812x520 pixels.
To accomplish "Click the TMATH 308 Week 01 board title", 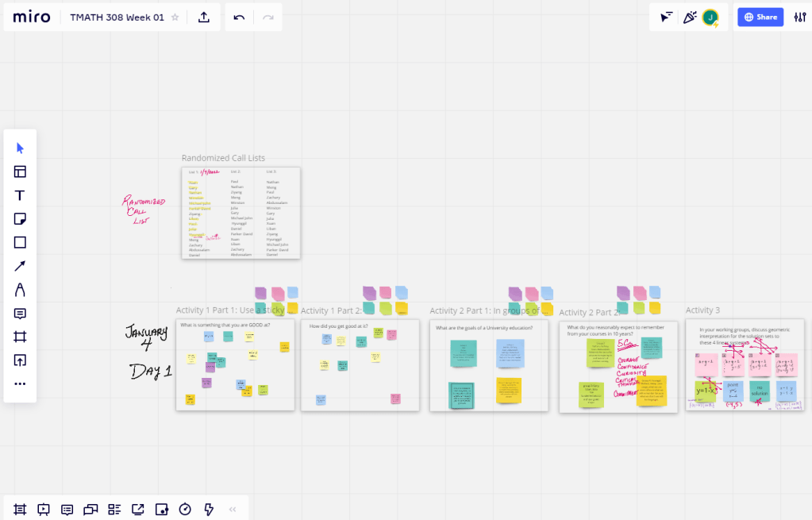I will point(117,17).
